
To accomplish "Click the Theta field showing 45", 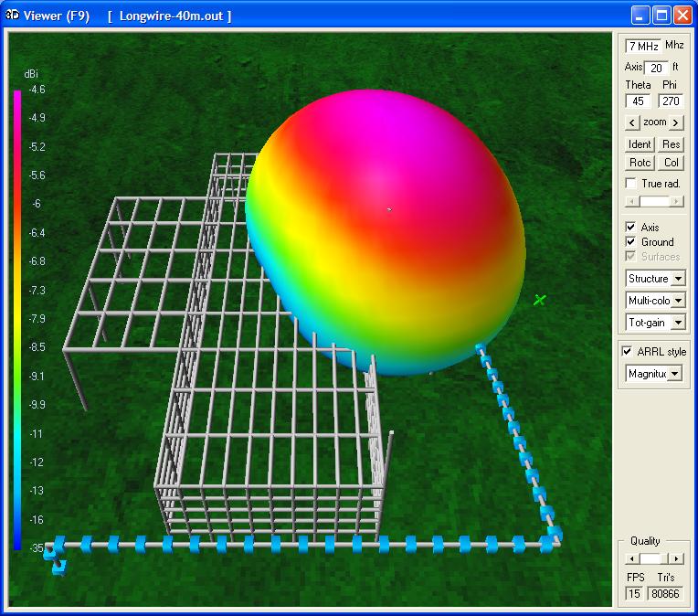I will coord(638,101).
